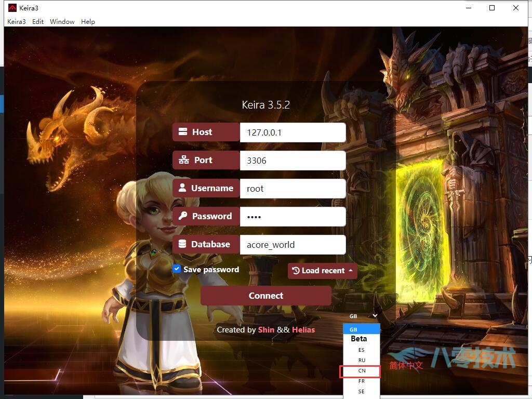This screenshot has height=399, width=532.
Task: Expand the Load recent dropdown
Action: coord(322,271)
